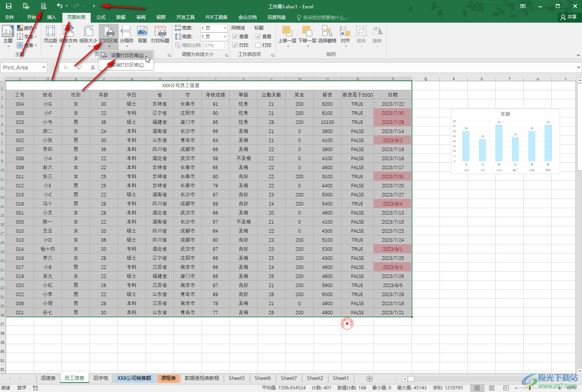Switch to the Formulas (公式) tab

101,17
